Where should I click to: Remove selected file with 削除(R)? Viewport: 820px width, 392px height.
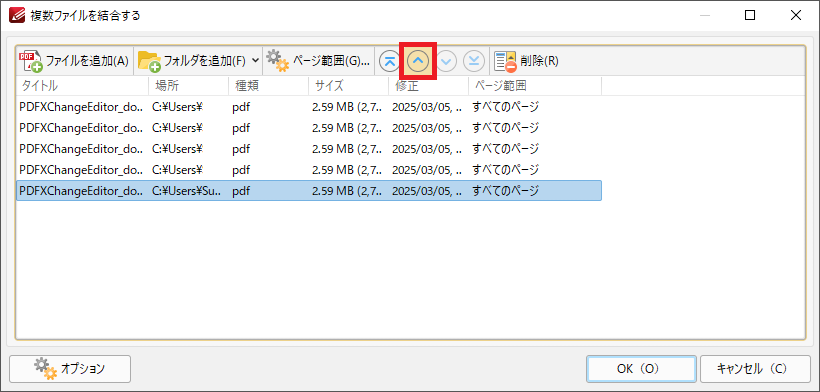click(x=527, y=61)
